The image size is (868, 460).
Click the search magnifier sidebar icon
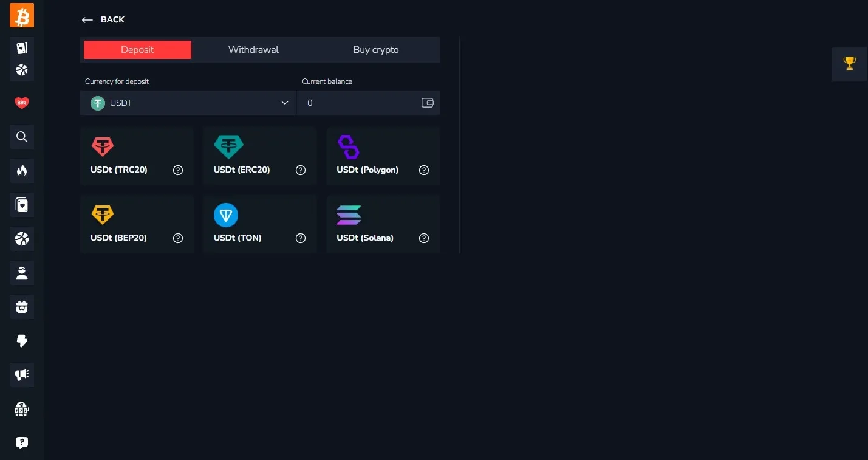(22, 137)
